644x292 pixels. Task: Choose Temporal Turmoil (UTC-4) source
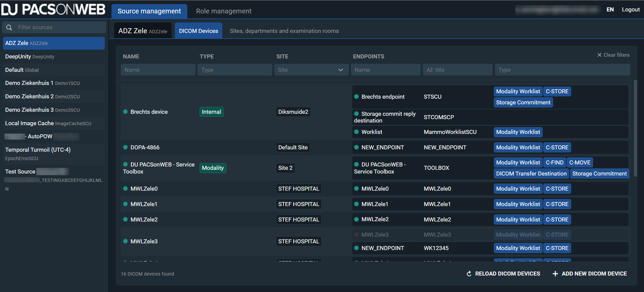pyautogui.click(x=38, y=150)
